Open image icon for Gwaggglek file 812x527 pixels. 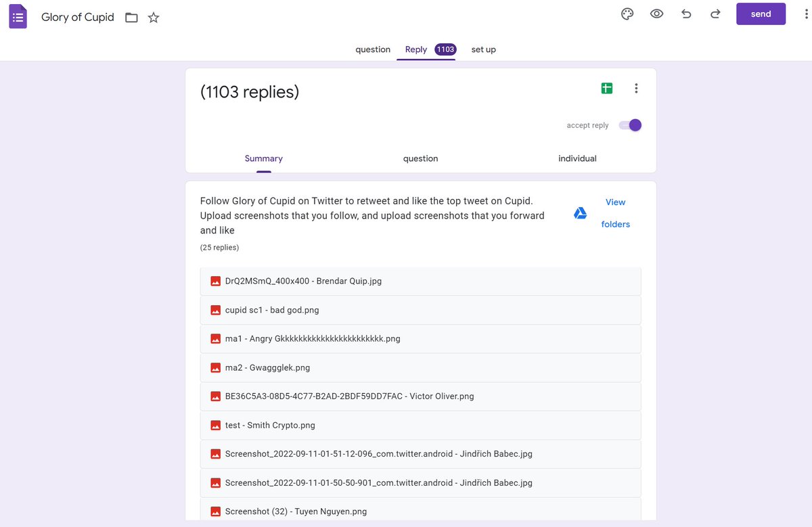pos(216,367)
